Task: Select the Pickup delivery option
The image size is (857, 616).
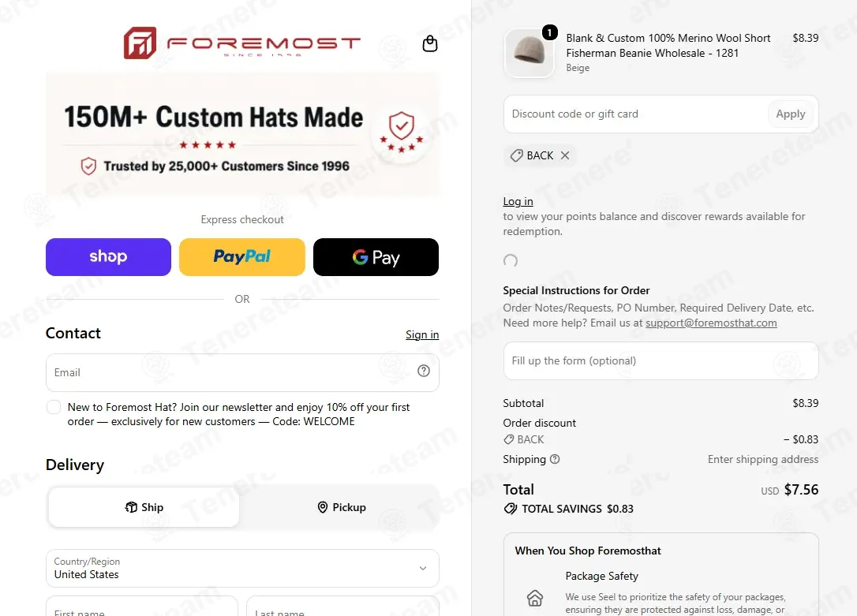Action: click(342, 507)
